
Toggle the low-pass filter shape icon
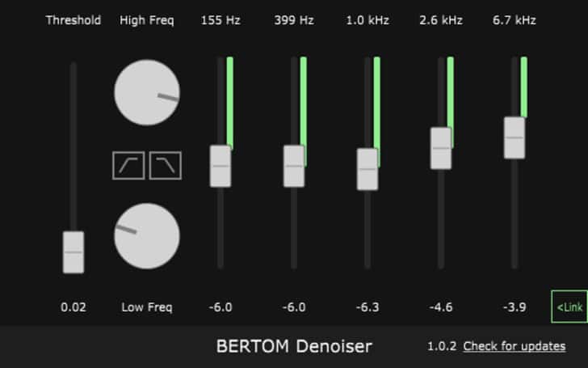click(166, 166)
